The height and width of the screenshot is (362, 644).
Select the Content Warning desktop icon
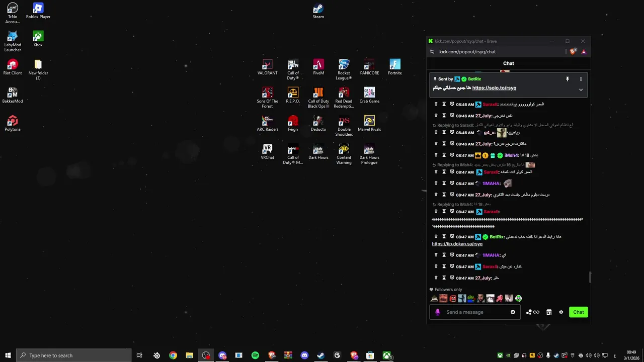pos(344,154)
